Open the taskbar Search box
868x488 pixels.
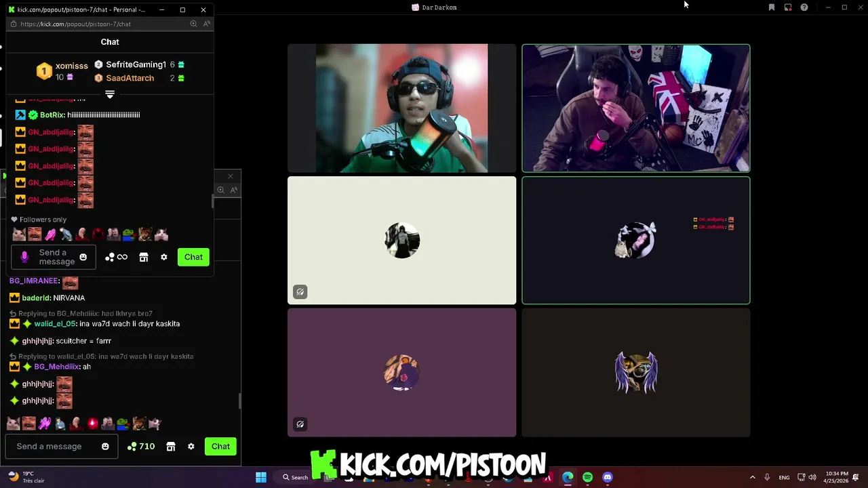click(296, 477)
